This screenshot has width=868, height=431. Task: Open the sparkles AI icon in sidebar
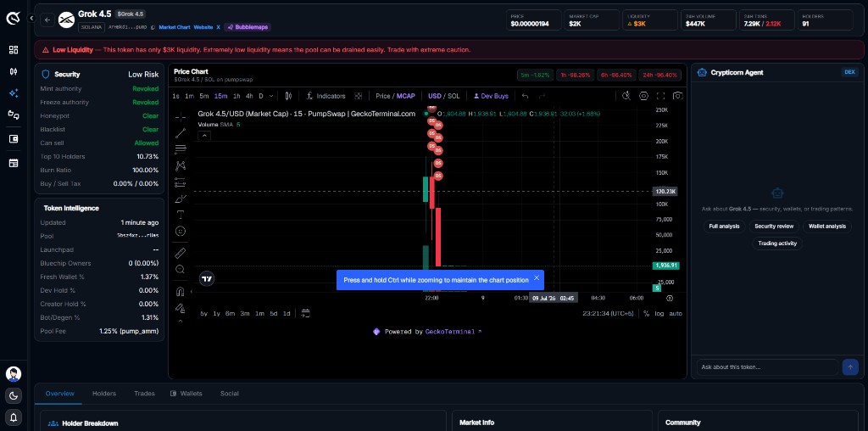pos(14,93)
